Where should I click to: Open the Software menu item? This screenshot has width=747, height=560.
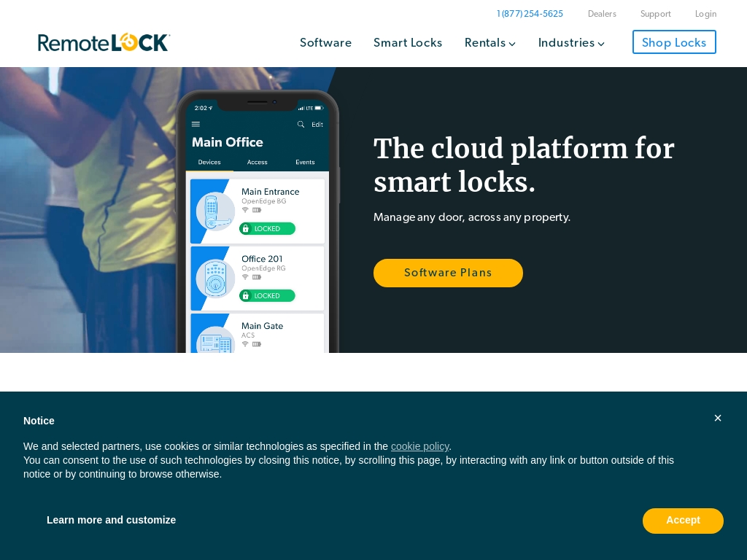(325, 43)
